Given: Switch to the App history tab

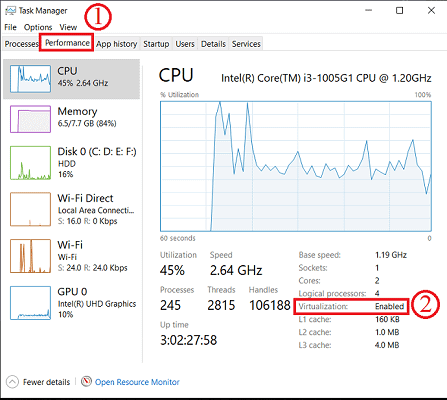Looking at the screenshot, I should pos(117,44).
